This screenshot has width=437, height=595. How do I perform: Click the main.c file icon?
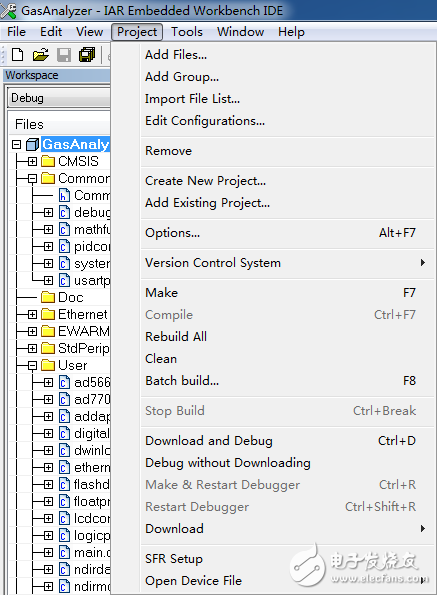point(64,552)
